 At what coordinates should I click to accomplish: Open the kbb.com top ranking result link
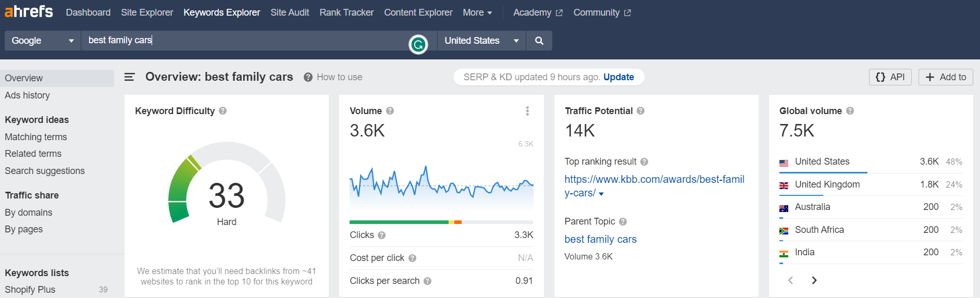tap(654, 186)
